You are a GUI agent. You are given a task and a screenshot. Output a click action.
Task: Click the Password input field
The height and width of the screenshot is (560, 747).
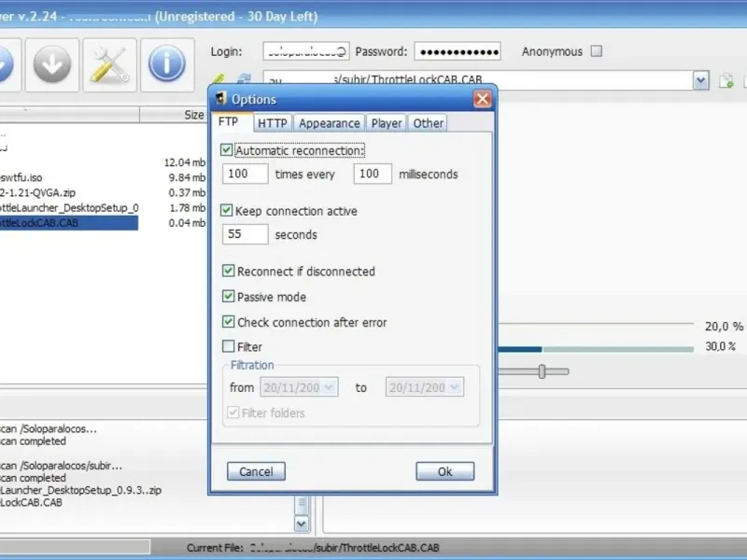(458, 51)
